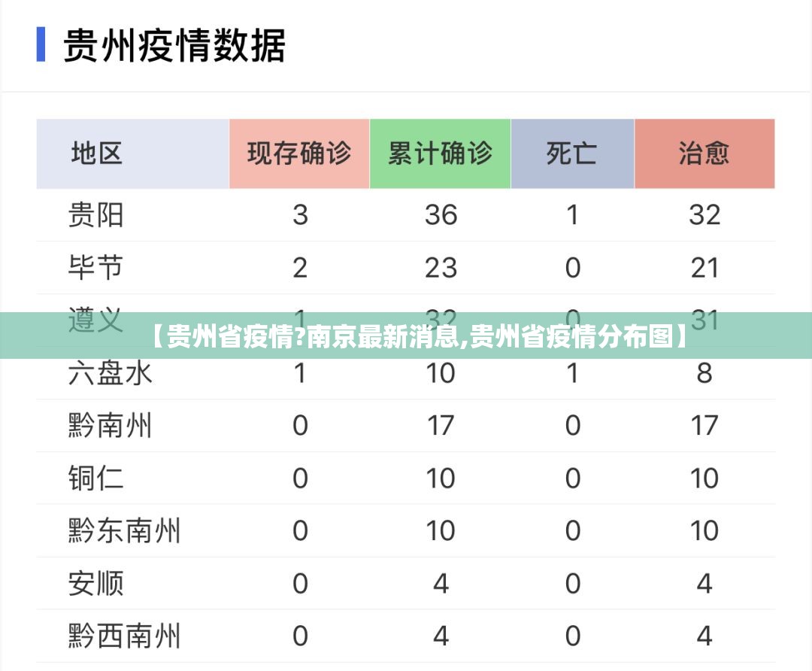The width and height of the screenshot is (812, 671).
Task: Open the 六盘水 region row
Action: (x=110, y=373)
